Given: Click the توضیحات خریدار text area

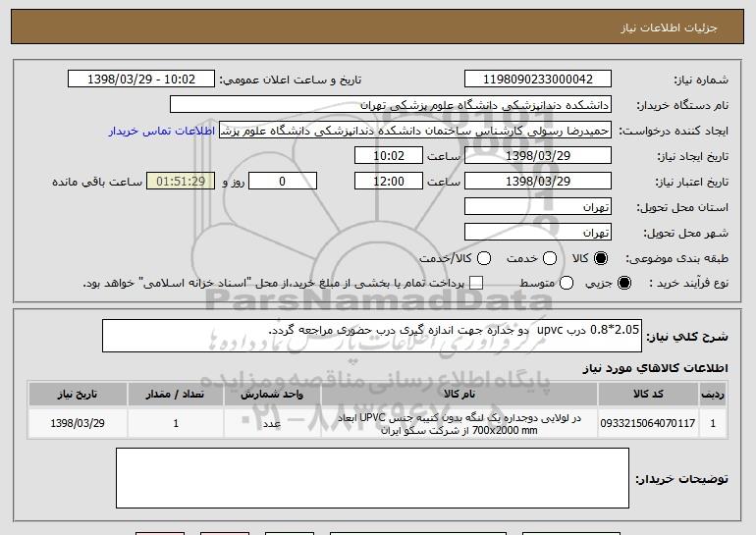Looking at the screenshot, I should point(372,478).
